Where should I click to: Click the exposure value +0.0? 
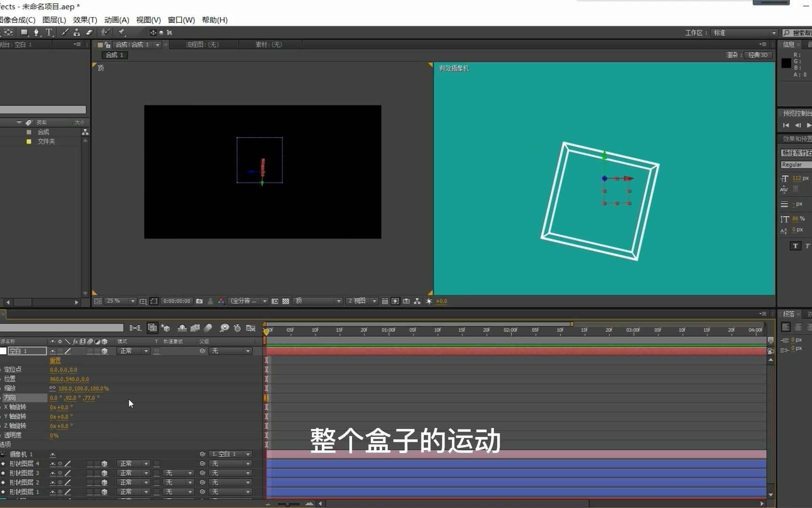(x=441, y=301)
